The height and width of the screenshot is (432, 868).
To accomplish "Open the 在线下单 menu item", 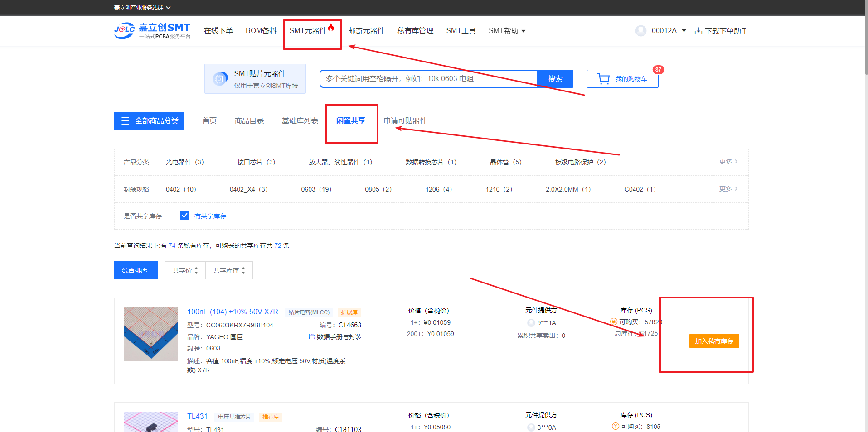I will [x=218, y=31].
